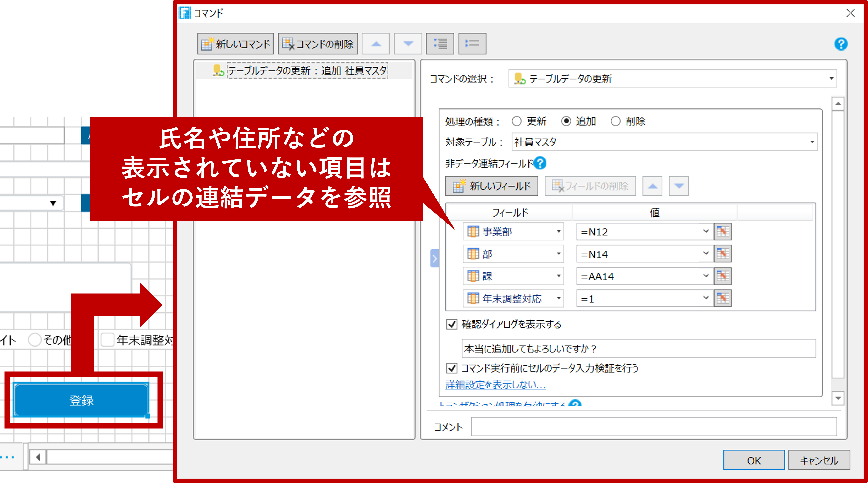Move command down with arrow button
This screenshot has height=483, width=868.
pos(408,44)
